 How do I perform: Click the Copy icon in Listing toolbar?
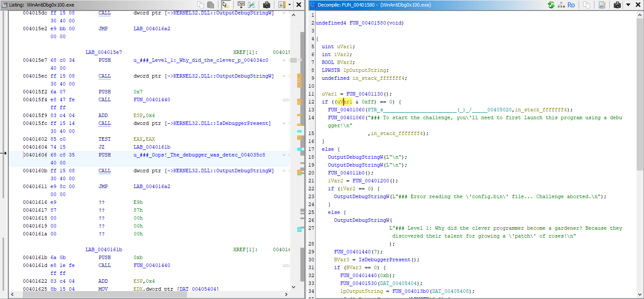click(x=201, y=5)
